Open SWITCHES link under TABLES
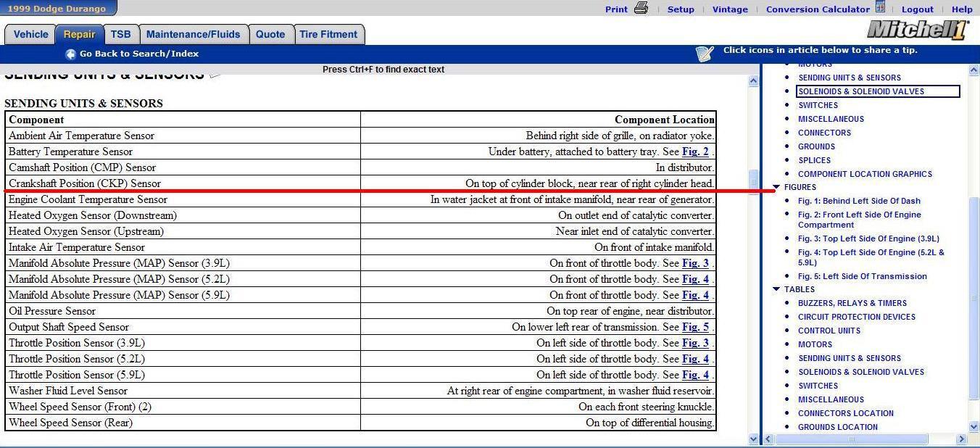 point(818,386)
